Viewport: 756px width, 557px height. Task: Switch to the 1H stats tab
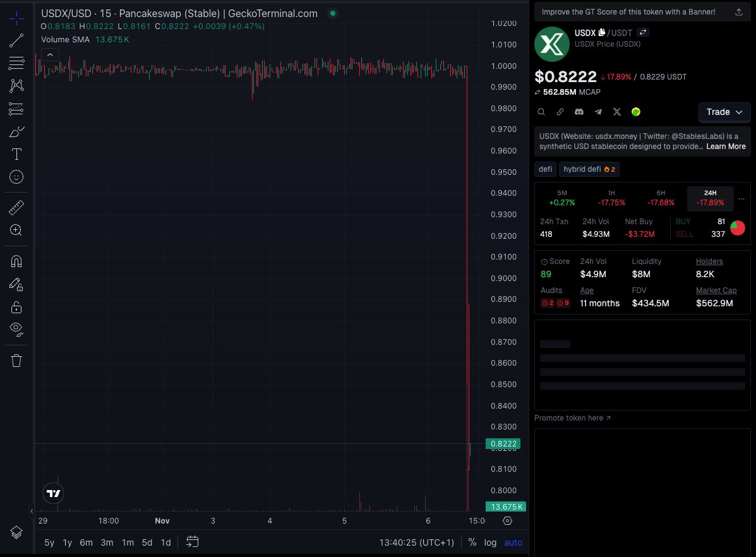611,198
